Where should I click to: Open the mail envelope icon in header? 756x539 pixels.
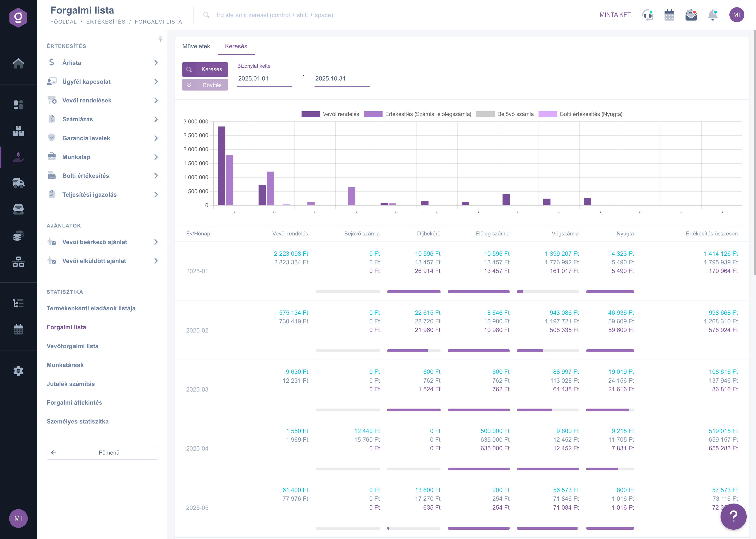691,15
